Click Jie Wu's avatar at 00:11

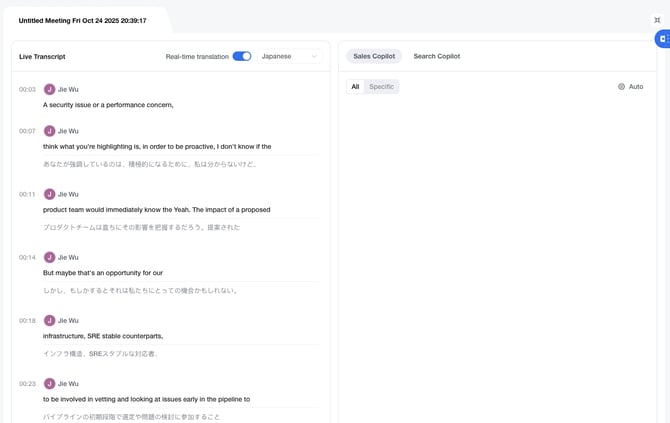[x=49, y=194]
